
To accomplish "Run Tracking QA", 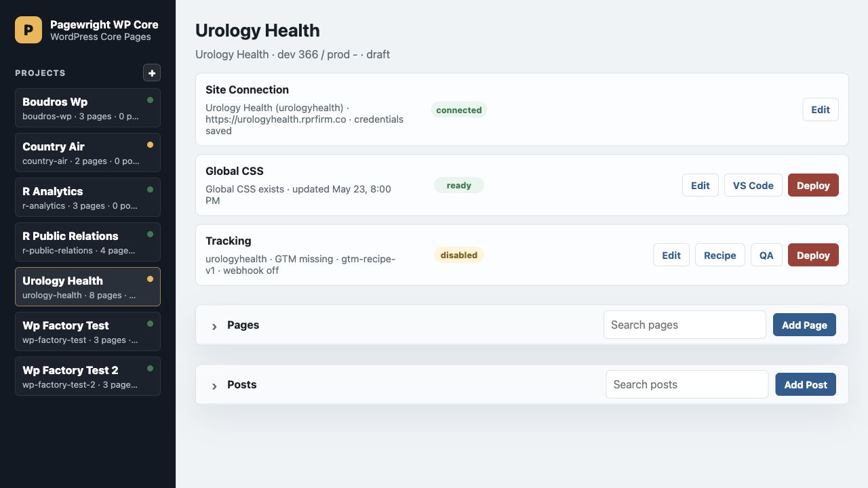I will coord(766,255).
